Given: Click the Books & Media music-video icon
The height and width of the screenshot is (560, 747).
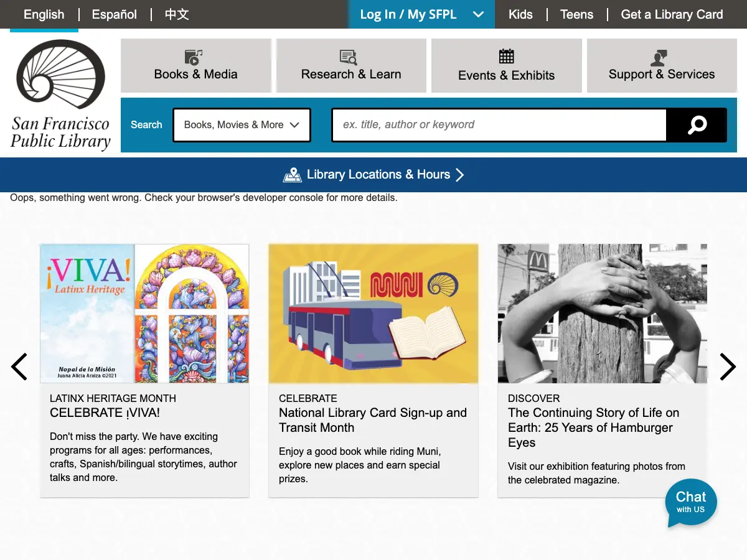Looking at the screenshot, I should click(194, 57).
